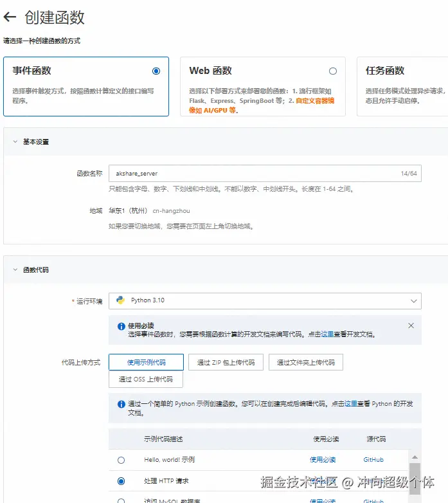The image size is (448, 503).
Task: Open GitHub link for Hello, world! 示例
Action: pyautogui.click(x=373, y=460)
